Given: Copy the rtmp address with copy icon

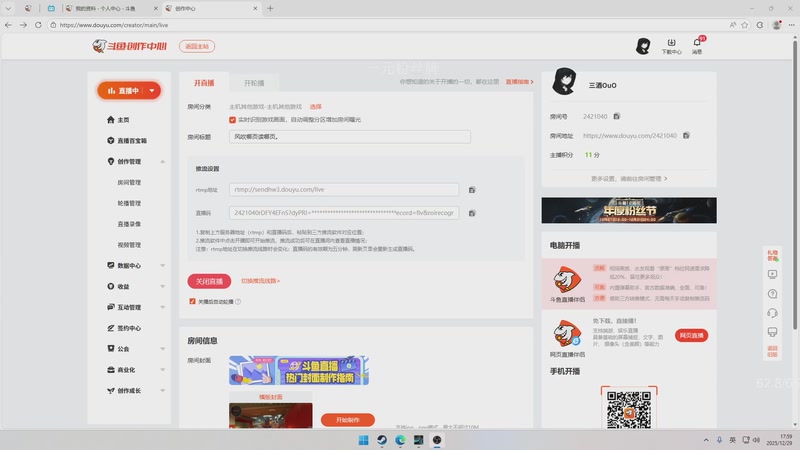Looking at the screenshot, I should pos(472,190).
